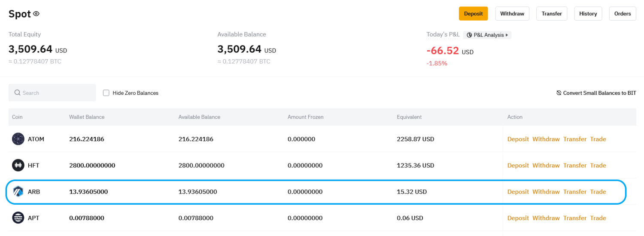Transfer ARB from its row
Image resolution: width=644 pixels, height=236 pixels.
pyautogui.click(x=575, y=192)
